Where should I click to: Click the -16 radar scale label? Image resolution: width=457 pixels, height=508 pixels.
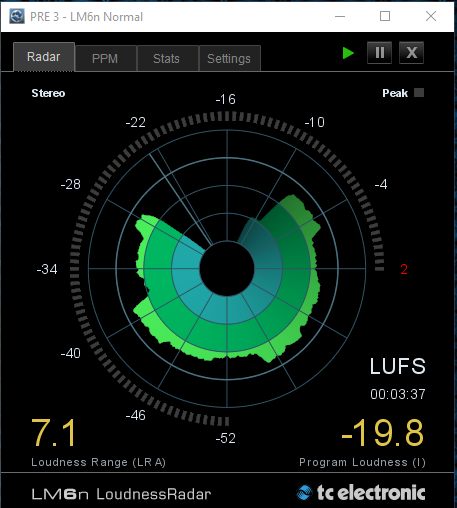pyautogui.click(x=226, y=99)
